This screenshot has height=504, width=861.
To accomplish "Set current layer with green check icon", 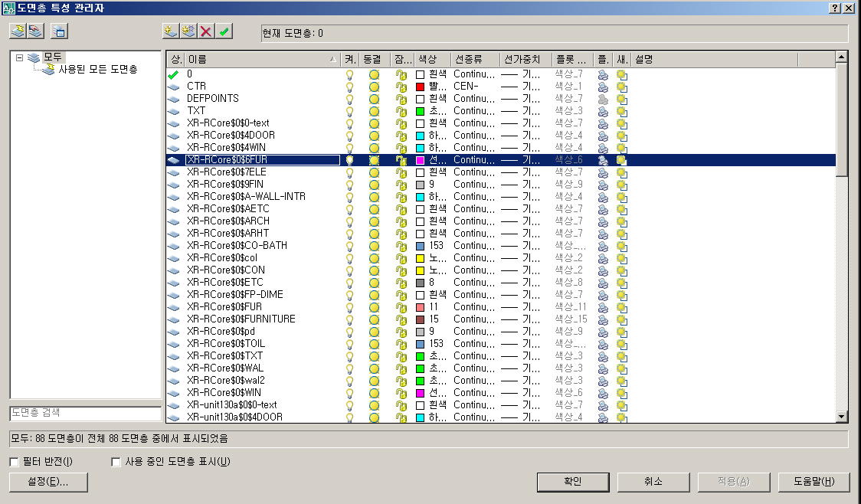I will pyautogui.click(x=224, y=31).
